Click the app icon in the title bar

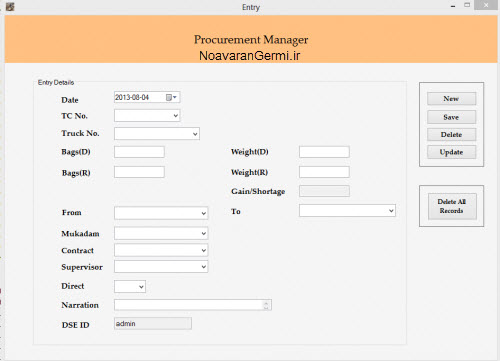10,6
